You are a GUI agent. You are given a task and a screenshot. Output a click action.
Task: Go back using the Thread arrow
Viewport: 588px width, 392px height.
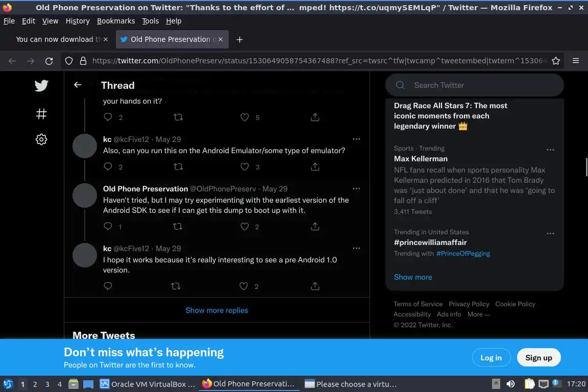(78, 85)
